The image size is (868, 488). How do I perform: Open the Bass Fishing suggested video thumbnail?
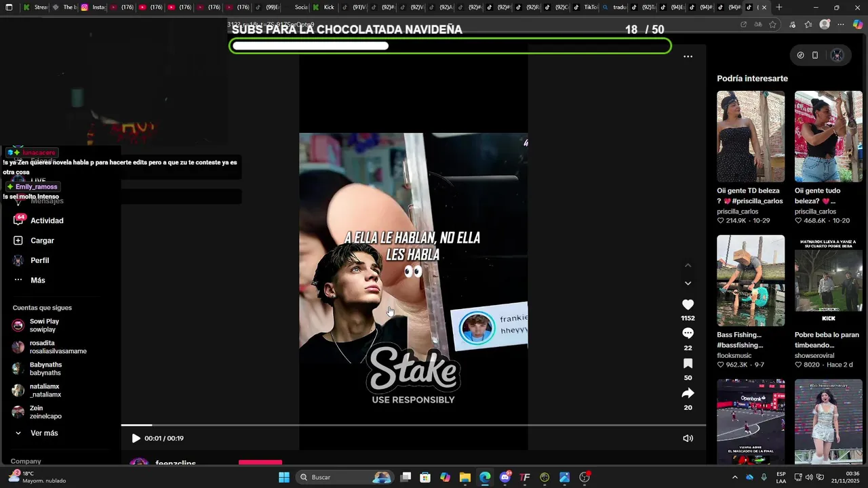coord(751,281)
